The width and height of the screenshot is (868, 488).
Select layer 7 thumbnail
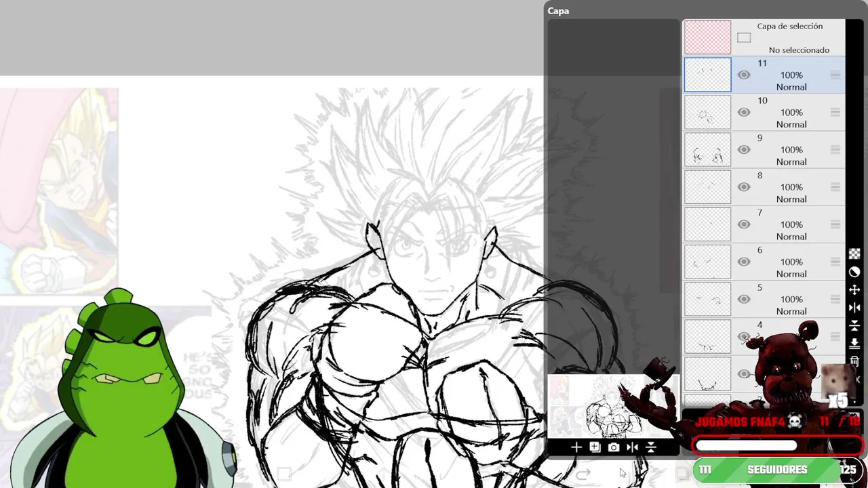pyautogui.click(x=708, y=224)
